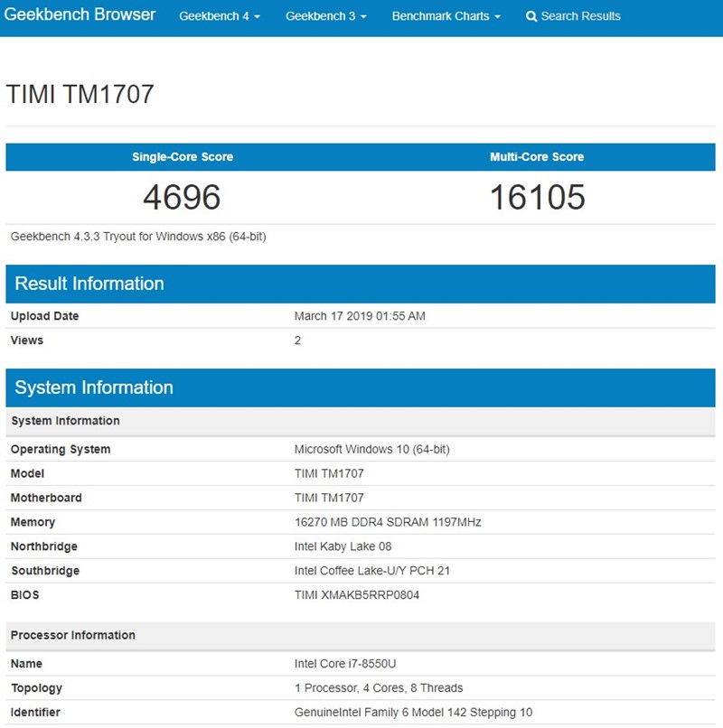Click the Memory value 16270 MB DDR4
The height and width of the screenshot is (728, 723).
(x=388, y=522)
